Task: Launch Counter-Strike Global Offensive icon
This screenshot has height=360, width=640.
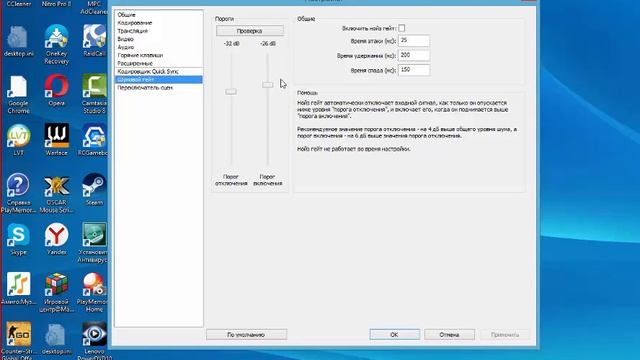Action: 18,341
